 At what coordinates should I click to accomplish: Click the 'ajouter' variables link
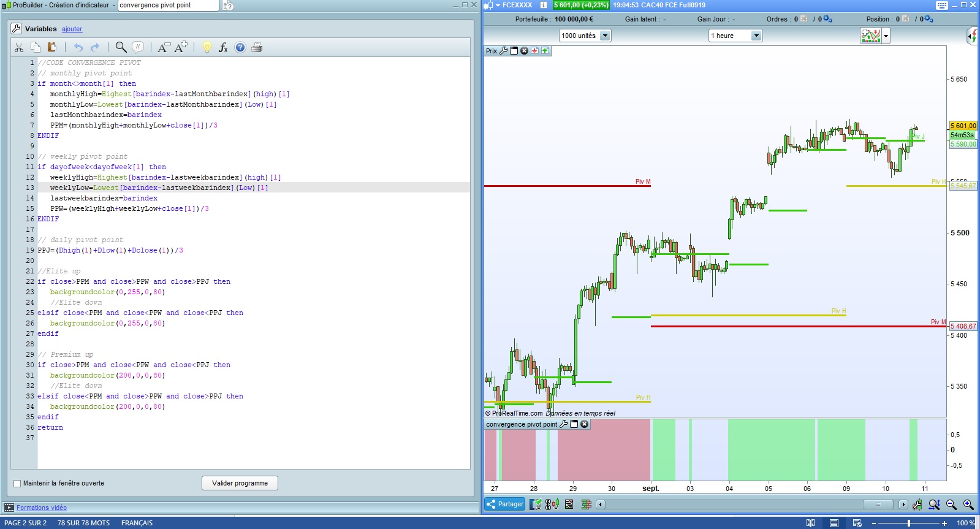point(72,29)
